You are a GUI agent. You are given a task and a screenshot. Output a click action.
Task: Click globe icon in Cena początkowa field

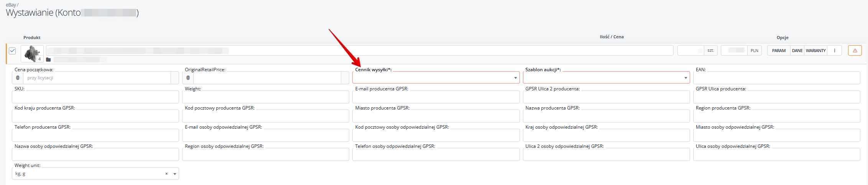[18, 78]
